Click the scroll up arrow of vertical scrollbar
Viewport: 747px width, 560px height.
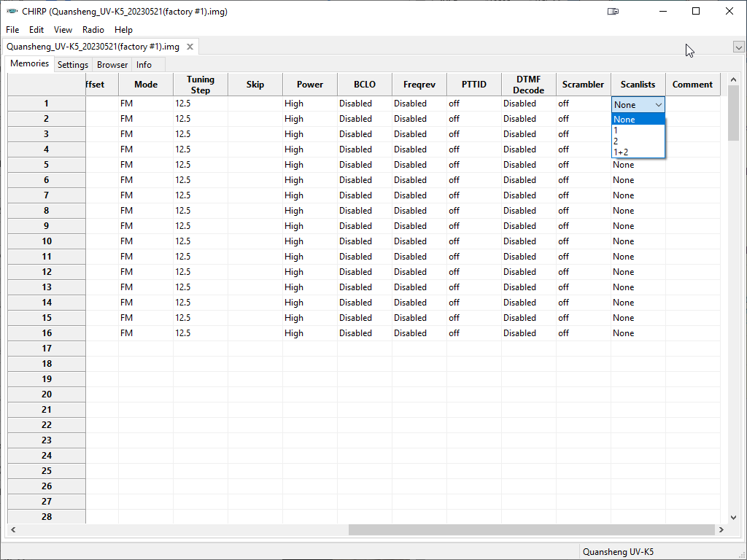733,79
